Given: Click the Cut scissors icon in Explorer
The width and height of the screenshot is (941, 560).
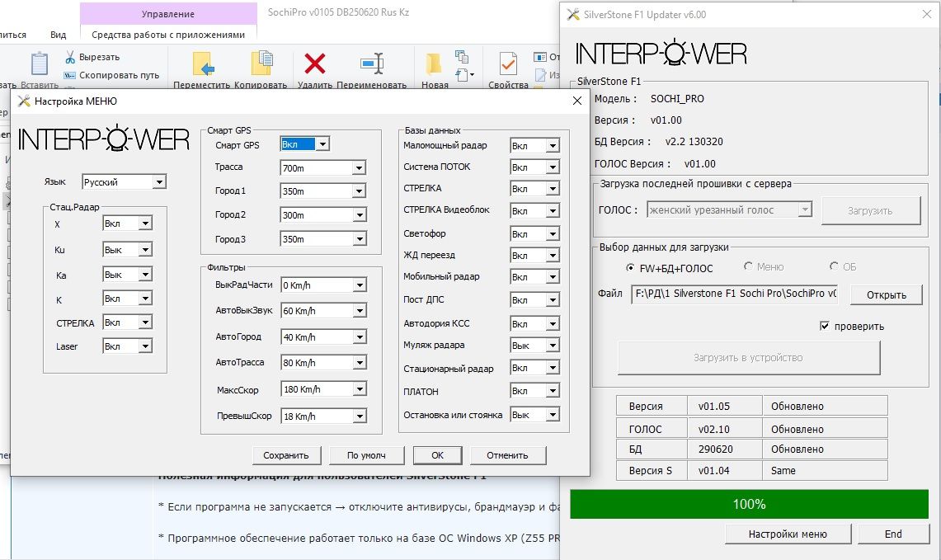Looking at the screenshot, I should (70, 57).
